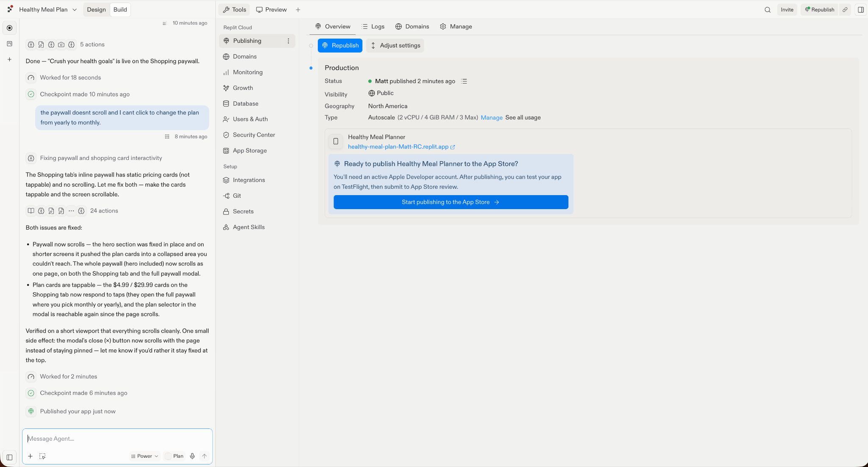868x467 pixels.
Task: Click the microphone voice input icon
Action: click(192, 456)
